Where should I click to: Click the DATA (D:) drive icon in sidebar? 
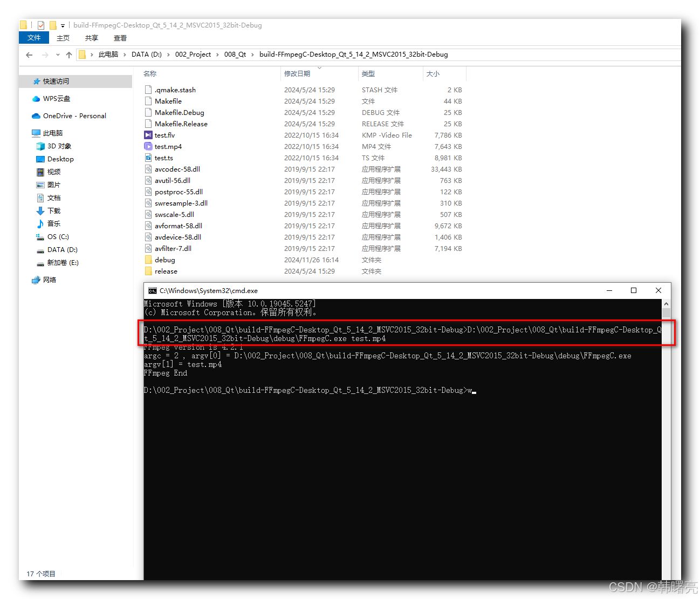pos(40,250)
